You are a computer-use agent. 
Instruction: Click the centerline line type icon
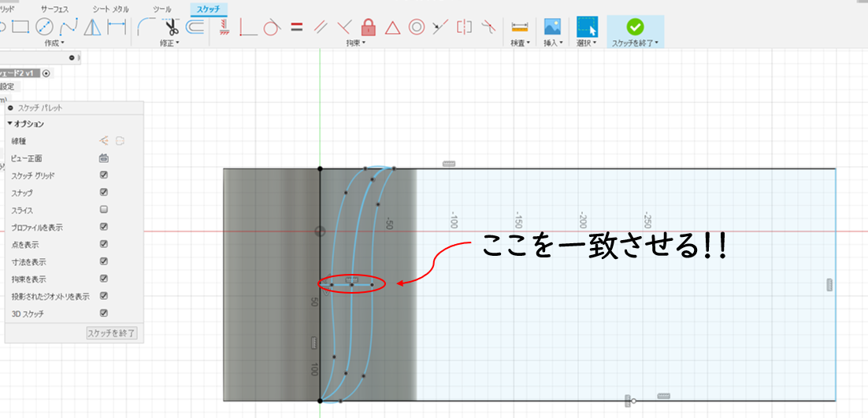(x=120, y=140)
